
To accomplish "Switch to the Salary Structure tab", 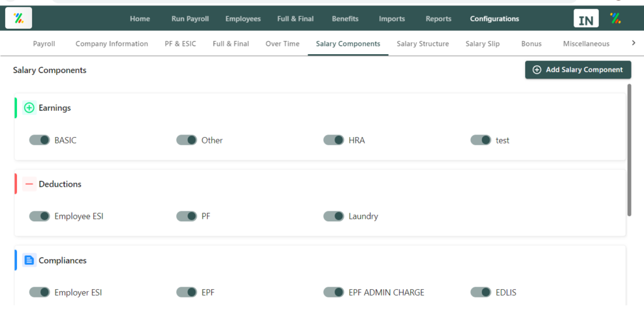I will (423, 43).
